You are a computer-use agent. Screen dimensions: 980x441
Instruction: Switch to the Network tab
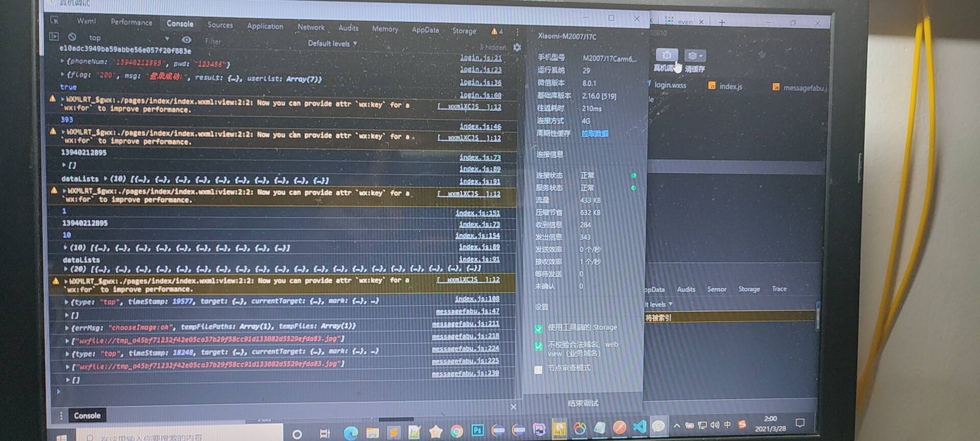311,27
